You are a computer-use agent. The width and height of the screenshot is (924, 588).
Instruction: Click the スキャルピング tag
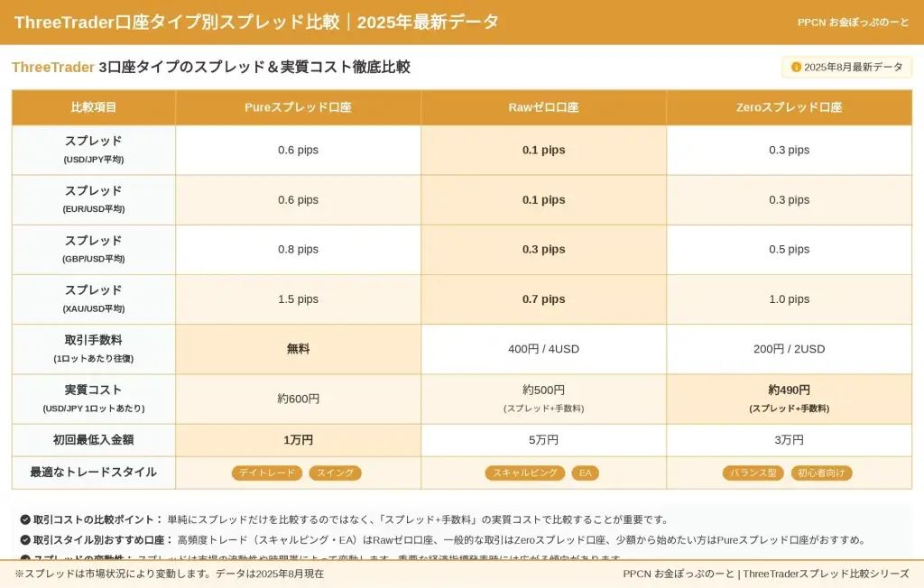(524, 473)
